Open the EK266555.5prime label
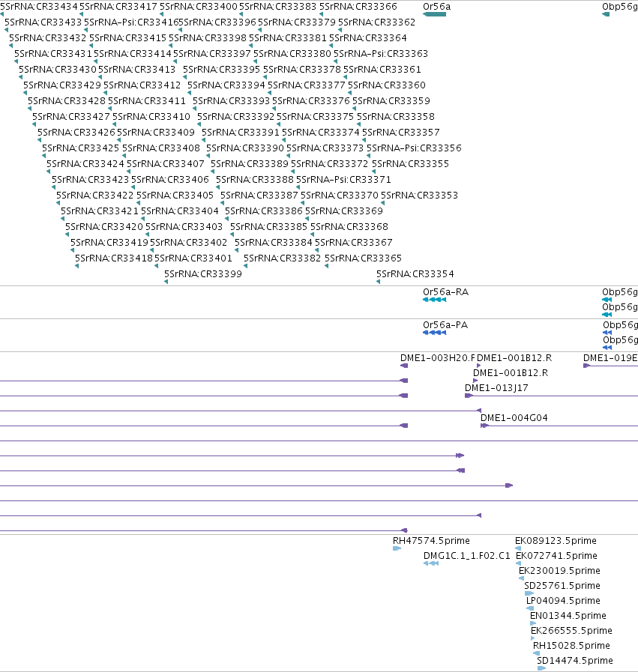This screenshot has width=638, height=672. click(571, 631)
